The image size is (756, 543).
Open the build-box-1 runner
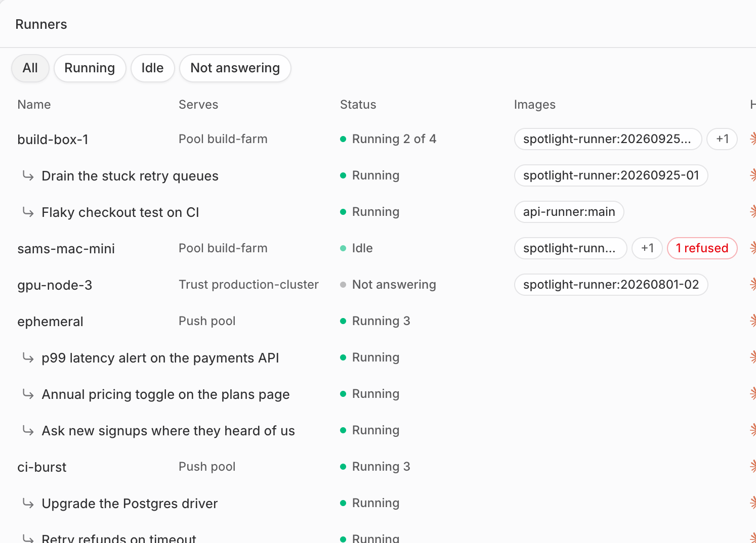53,140
